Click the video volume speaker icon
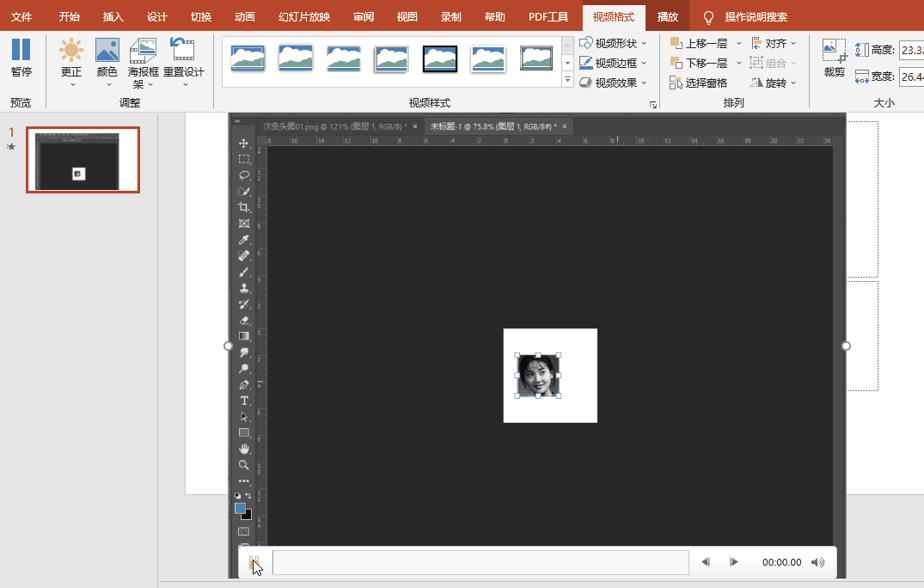924x588 pixels. pyautogui.click(x=818, y=562)
